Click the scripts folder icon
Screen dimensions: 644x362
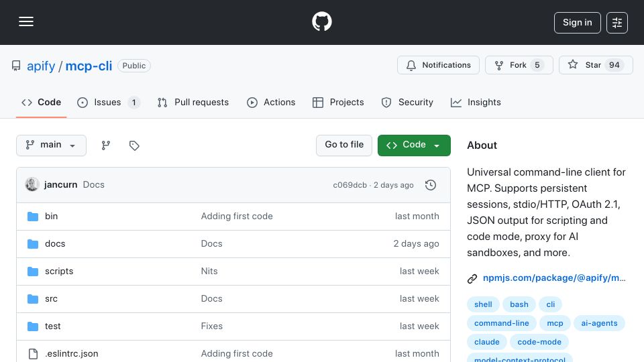[x=33, y=271]
